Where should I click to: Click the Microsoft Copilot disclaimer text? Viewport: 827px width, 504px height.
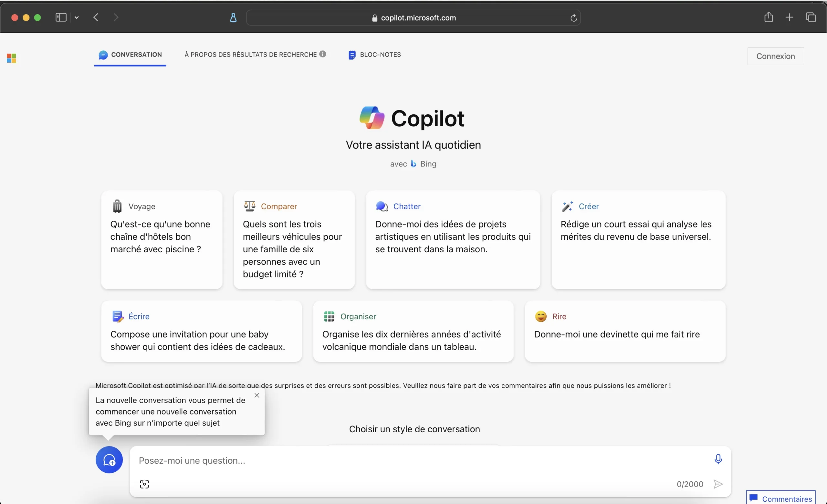click(383, 385)
